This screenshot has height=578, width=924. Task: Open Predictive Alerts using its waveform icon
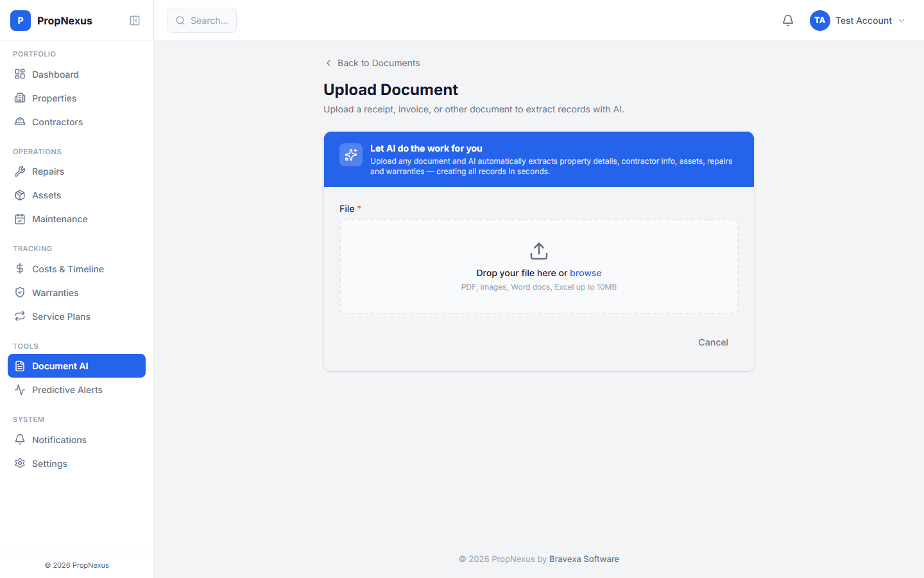pyautogui.click(x=20, y=390)
